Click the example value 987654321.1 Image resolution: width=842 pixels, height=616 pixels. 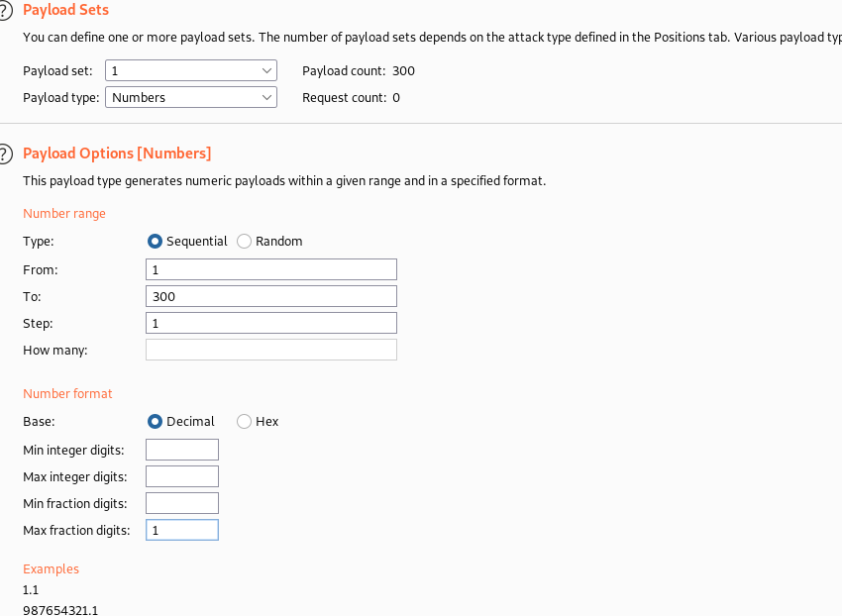click(60, 609)
